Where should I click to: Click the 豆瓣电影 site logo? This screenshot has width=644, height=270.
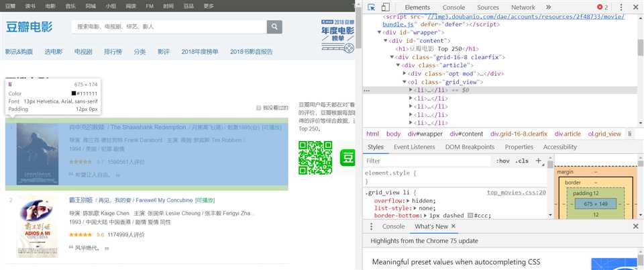(x=29, y=27)
